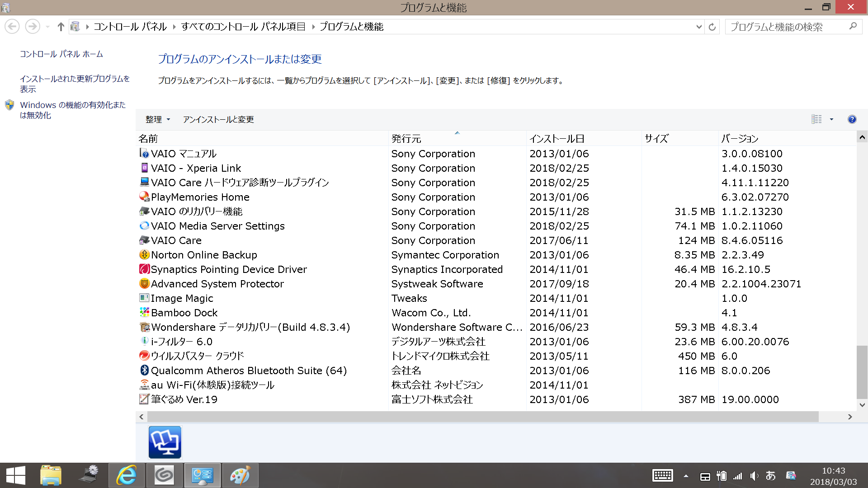
Task: Show hidden system tray icons
Action: (686, 476)
